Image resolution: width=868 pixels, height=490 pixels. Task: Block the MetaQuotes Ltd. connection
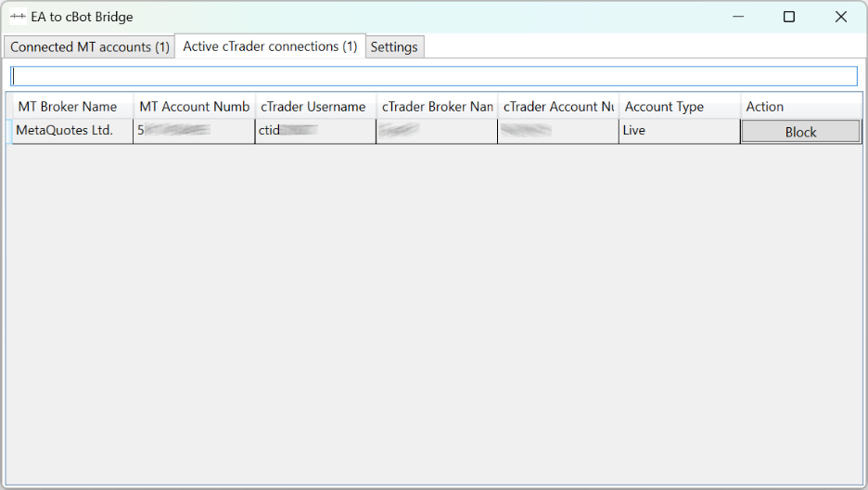pos(800,132)
